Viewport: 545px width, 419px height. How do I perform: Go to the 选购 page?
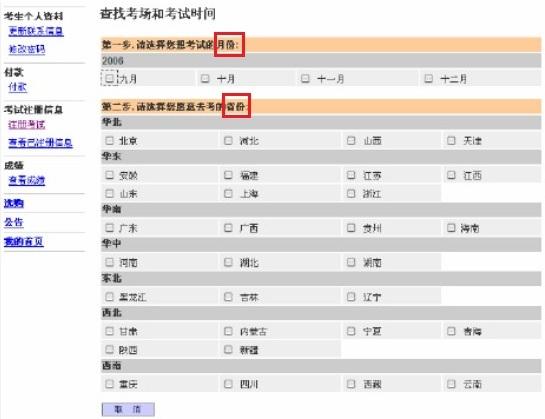pos(14,203)
